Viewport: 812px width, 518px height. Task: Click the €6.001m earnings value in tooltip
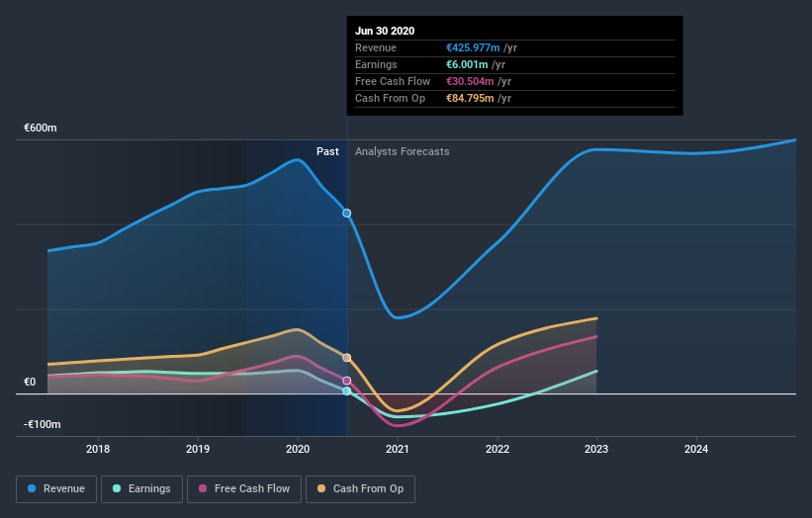pos(467,64)
